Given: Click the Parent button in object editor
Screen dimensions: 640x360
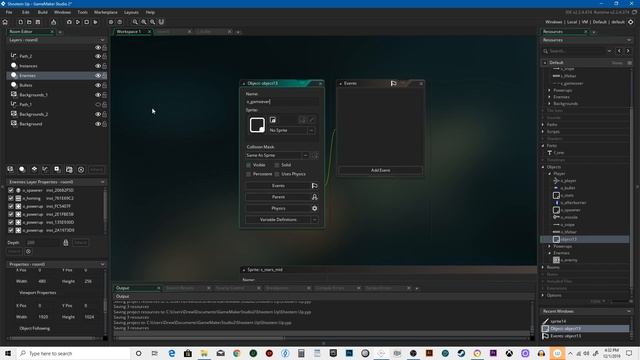Looking at the screenshot, I should pyautogui.click(x=282, y=197).
